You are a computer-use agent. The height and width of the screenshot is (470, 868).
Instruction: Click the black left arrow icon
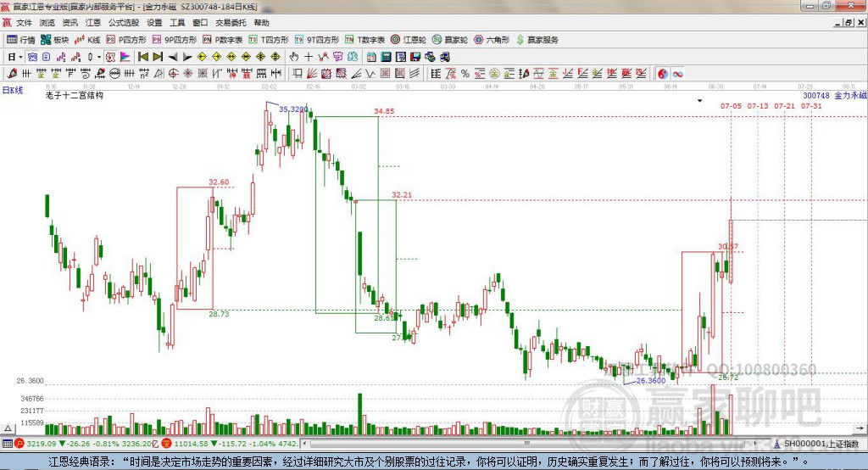(173, 57)
